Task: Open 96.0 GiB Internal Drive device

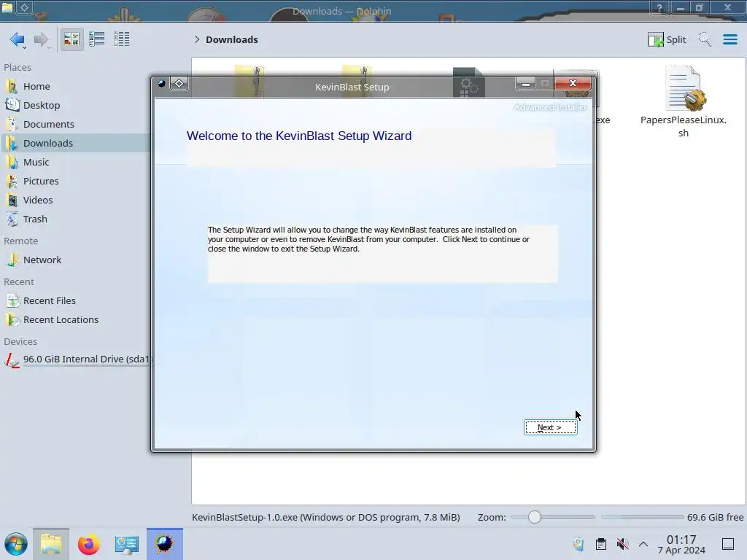Action: tap(76, 359)
